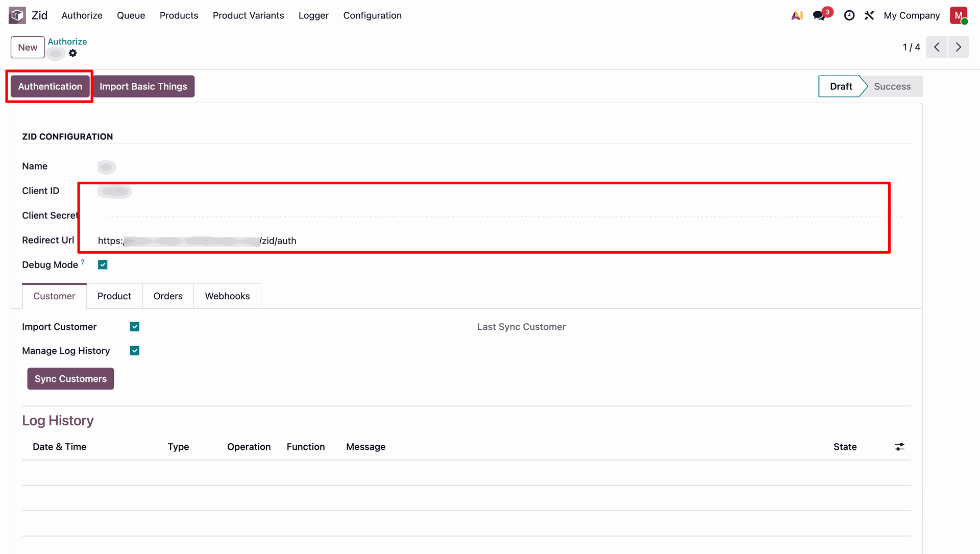Open the Logger menu
Screen dimensions: 980x554
click(x=313, y=15)
